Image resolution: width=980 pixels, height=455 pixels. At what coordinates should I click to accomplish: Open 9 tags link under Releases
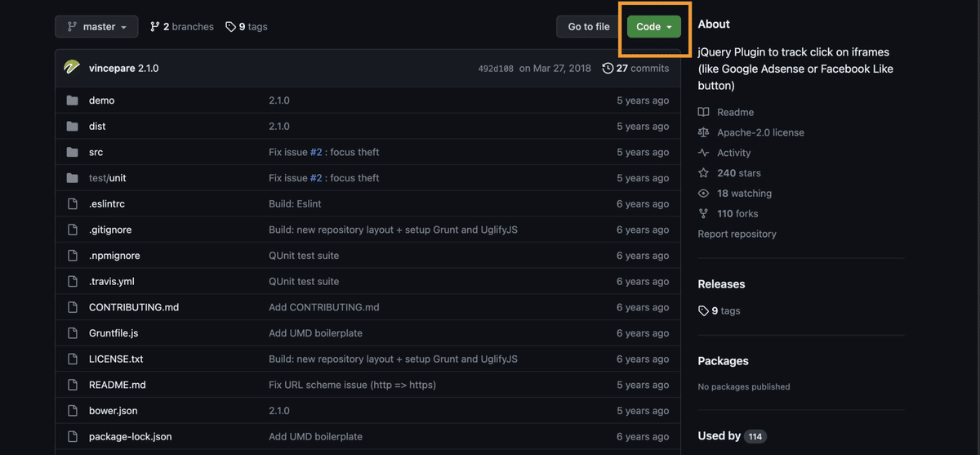(719, 311)
